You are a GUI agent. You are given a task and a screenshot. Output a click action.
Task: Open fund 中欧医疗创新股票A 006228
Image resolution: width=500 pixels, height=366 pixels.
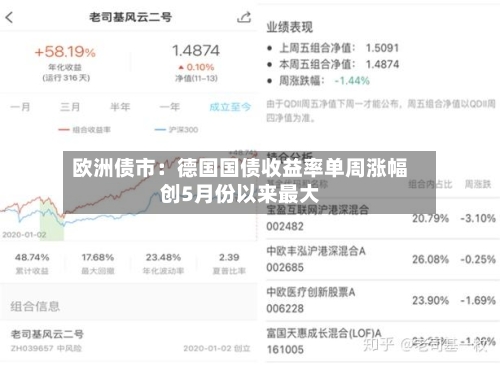[383, 300]
